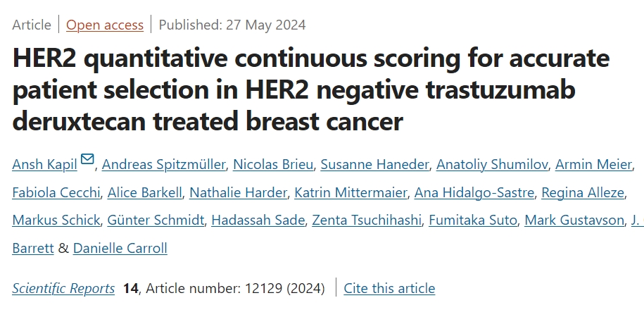644x317 pixels.
Task: Select Armin Meier author link
Action: click(593, 165)
